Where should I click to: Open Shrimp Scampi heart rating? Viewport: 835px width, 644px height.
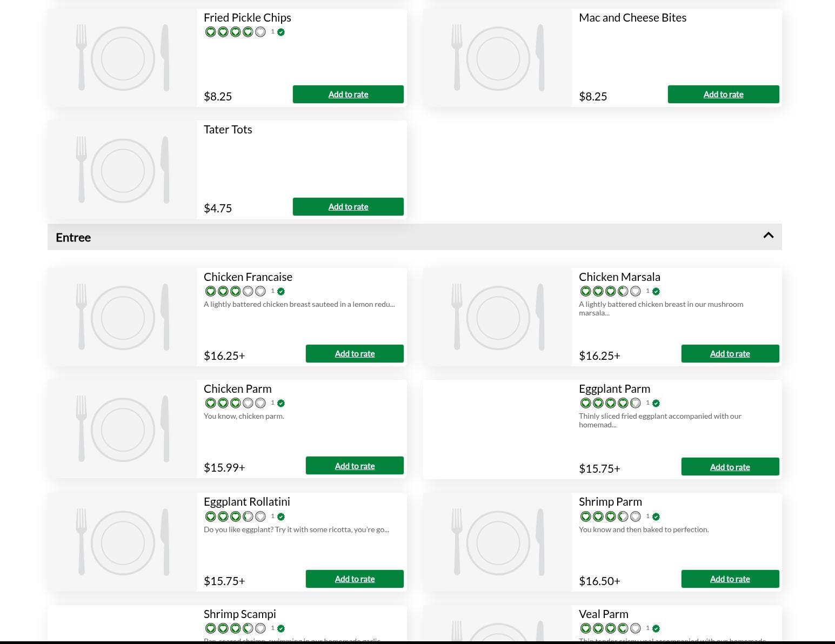point(235,628)
